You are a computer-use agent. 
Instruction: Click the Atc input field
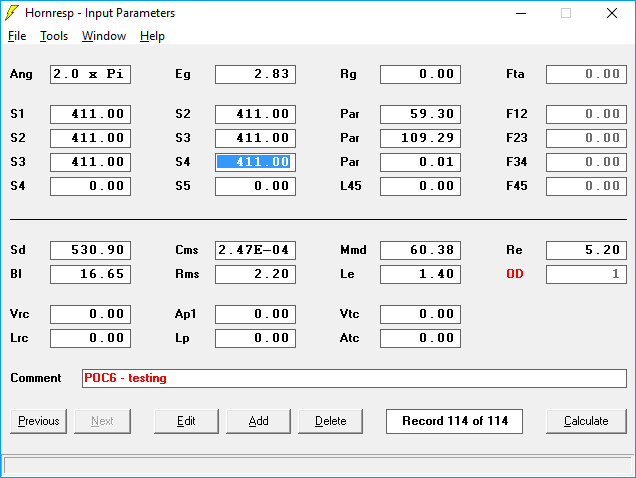click(420, 338)
